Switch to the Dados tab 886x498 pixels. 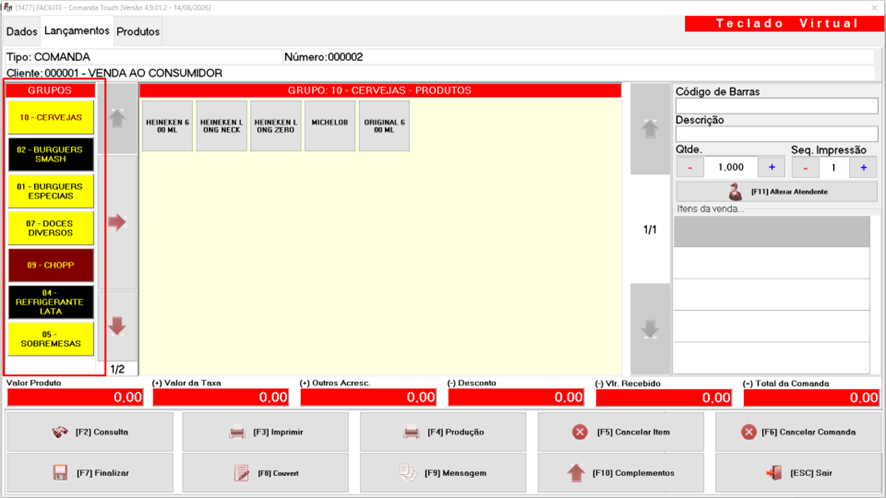tap(21, 32)
